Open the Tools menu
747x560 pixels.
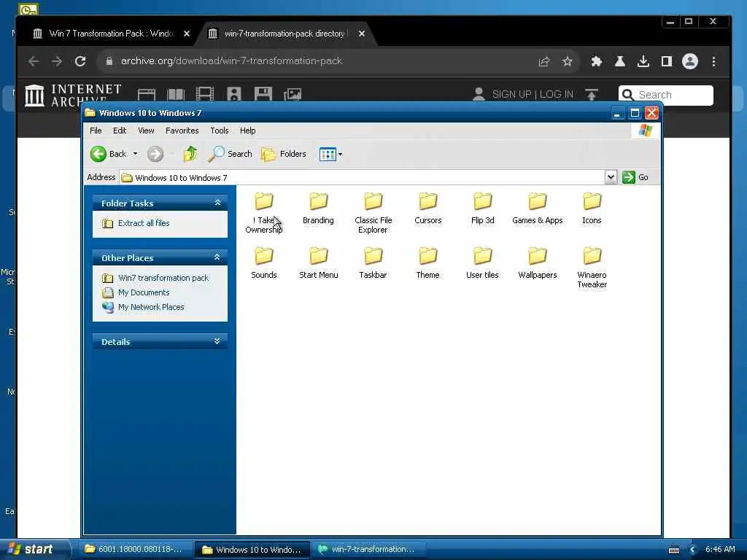point(219,131)
